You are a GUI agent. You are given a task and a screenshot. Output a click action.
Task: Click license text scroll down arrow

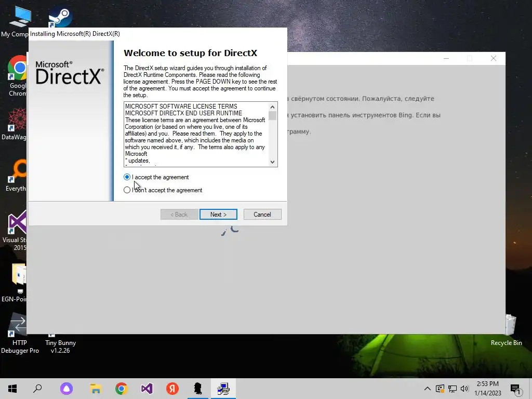[x=272, y=162]
